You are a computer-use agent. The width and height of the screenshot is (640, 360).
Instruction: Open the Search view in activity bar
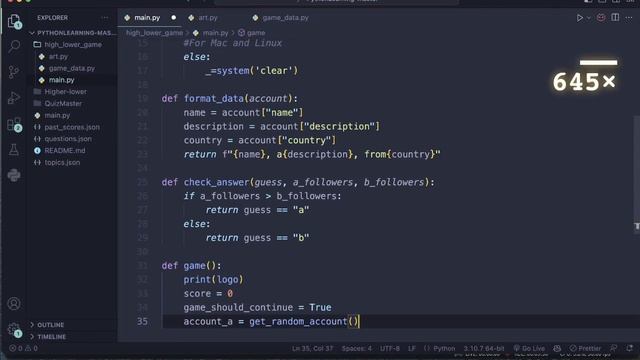14,46
